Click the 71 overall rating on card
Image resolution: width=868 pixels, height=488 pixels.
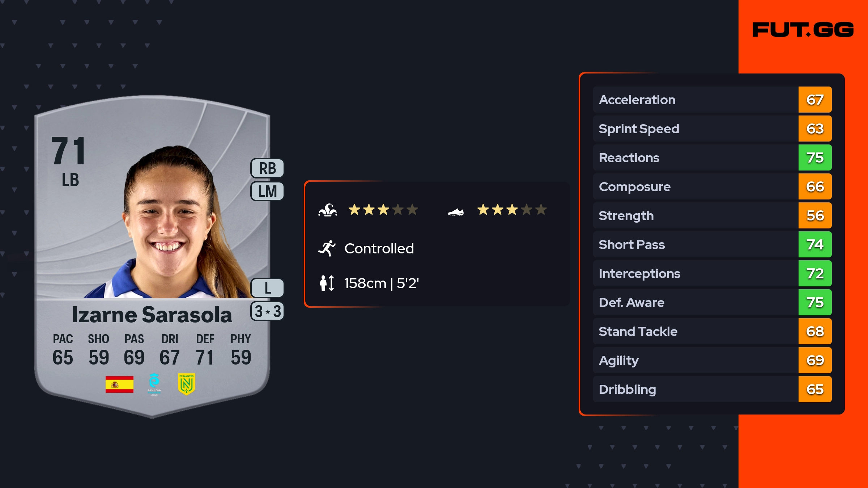pyautogui.click(x=69, y=151)
